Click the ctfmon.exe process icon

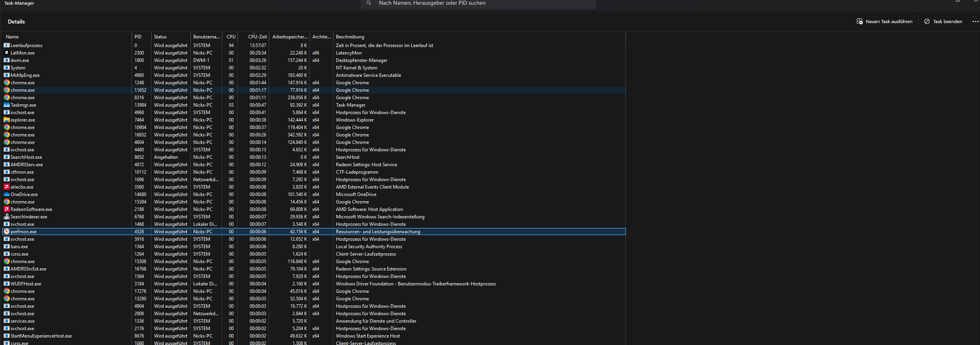(x=7, y=172)
